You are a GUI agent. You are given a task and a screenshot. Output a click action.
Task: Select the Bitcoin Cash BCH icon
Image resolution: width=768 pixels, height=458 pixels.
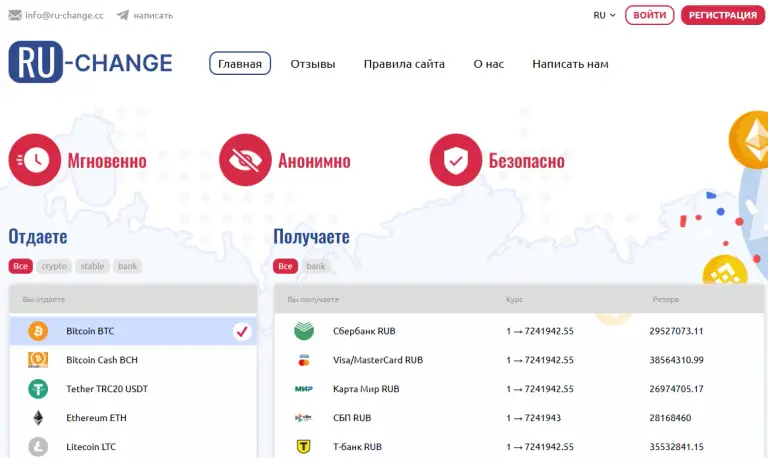tap(38, 360)
